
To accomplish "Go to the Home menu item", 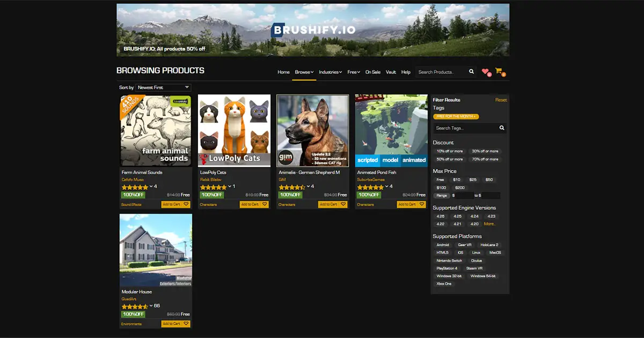I will click(283, 72).
